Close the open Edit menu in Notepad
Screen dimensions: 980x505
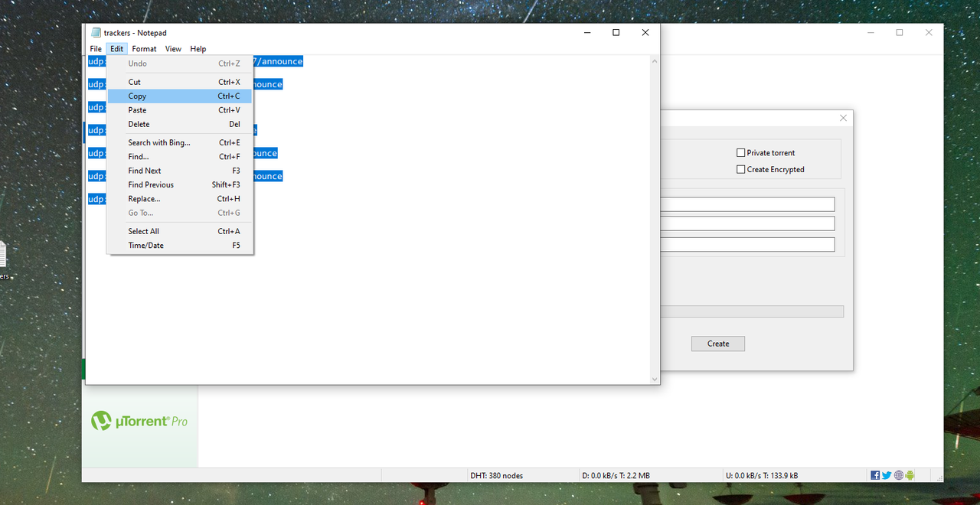tap(116, 49)
